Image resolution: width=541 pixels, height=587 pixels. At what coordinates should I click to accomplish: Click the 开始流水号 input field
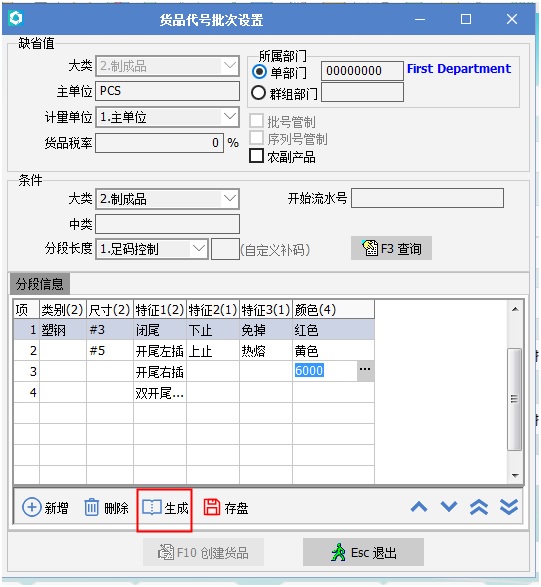coord(427,198)
